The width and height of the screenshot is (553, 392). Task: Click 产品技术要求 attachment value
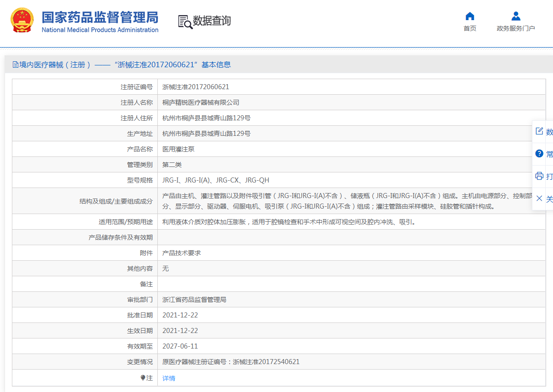[182, 253]
